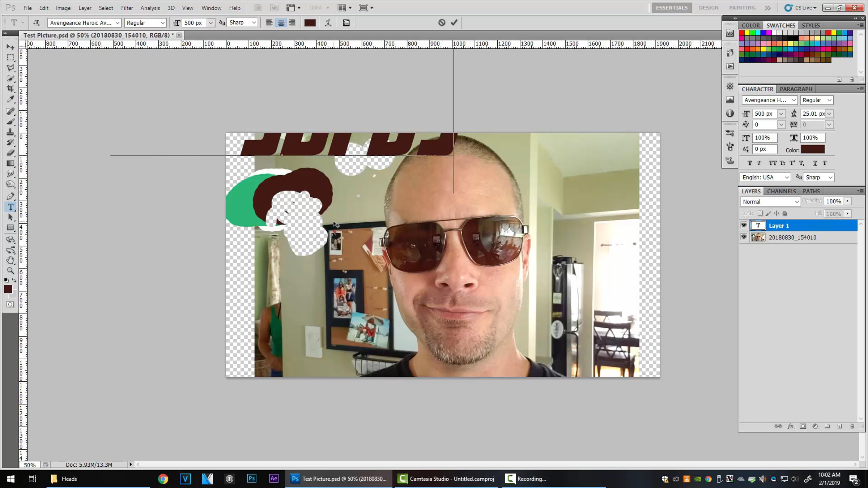868x488 pixels.
Task: Commit text edit with checkmark
Action: [454, 22]
